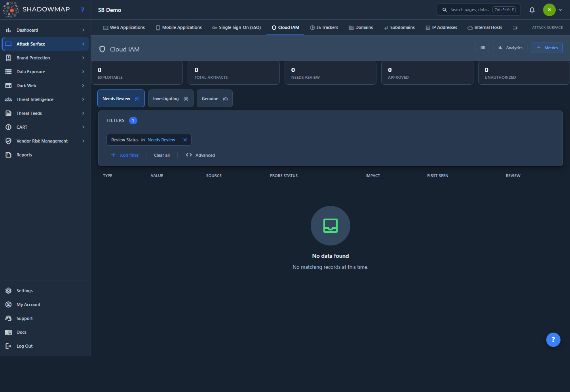The image size is (570, 392).
Task: Remove the Review Status Needs Review filter
Action: tap(185, 140)
